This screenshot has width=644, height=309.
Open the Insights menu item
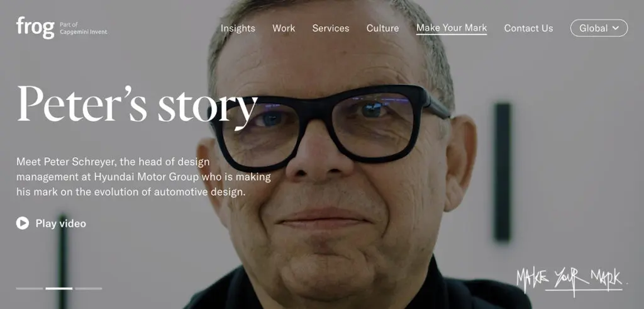click(238, 28)
